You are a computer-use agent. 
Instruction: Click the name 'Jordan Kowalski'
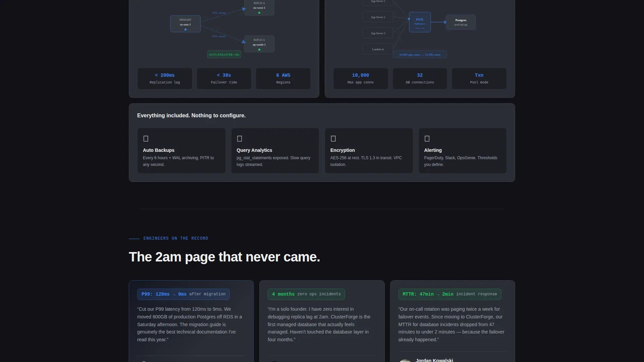(434, 360)
